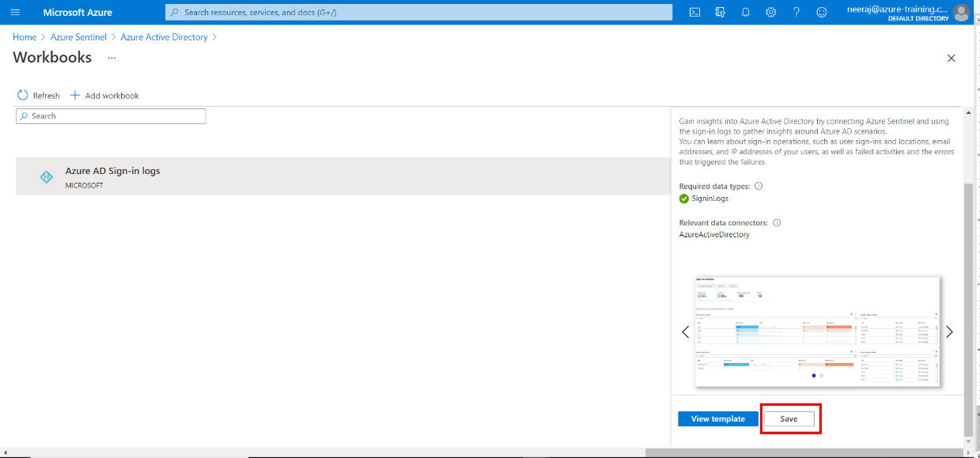Click the Microsoft Azure home logo text
This screenshot has width=980, height=458.
point(78,13)
